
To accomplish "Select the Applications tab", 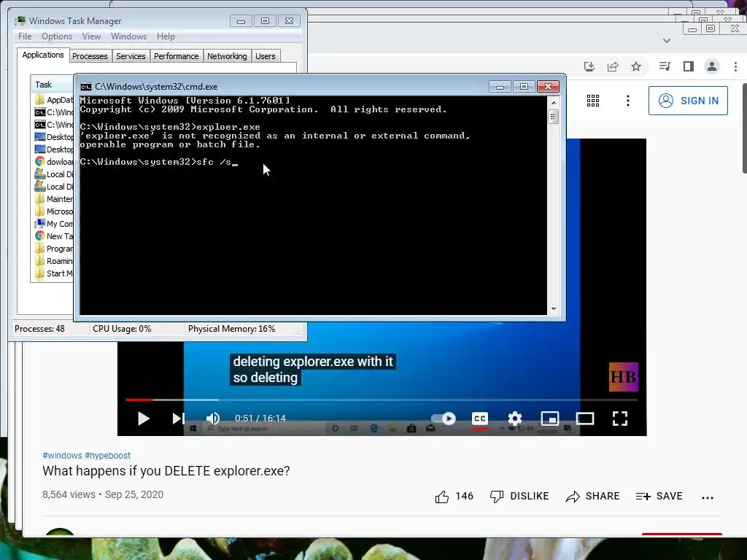I will [43, 55].
